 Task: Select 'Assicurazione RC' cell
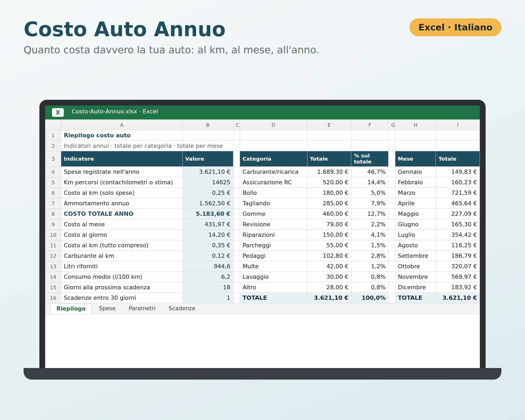[273, 182]
